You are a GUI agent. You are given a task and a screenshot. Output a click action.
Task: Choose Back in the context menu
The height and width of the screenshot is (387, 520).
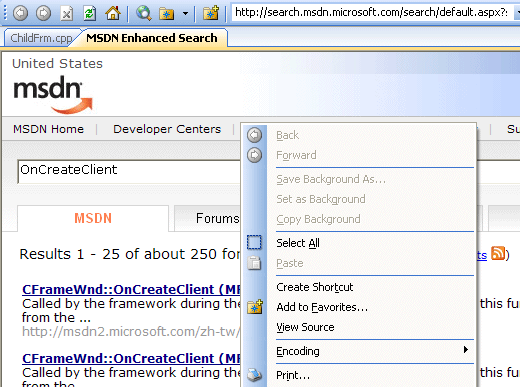[360, 135]
